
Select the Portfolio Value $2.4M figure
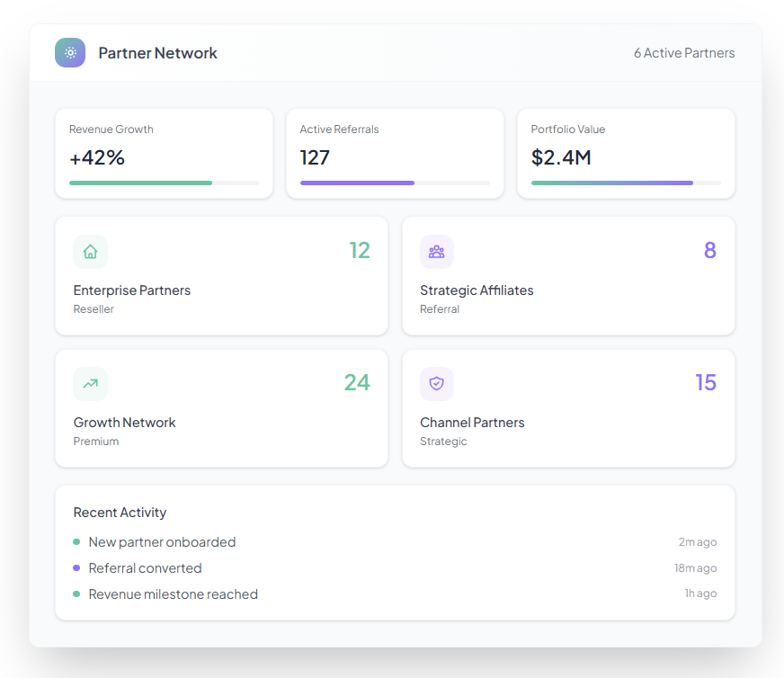(x=561, y=158)
